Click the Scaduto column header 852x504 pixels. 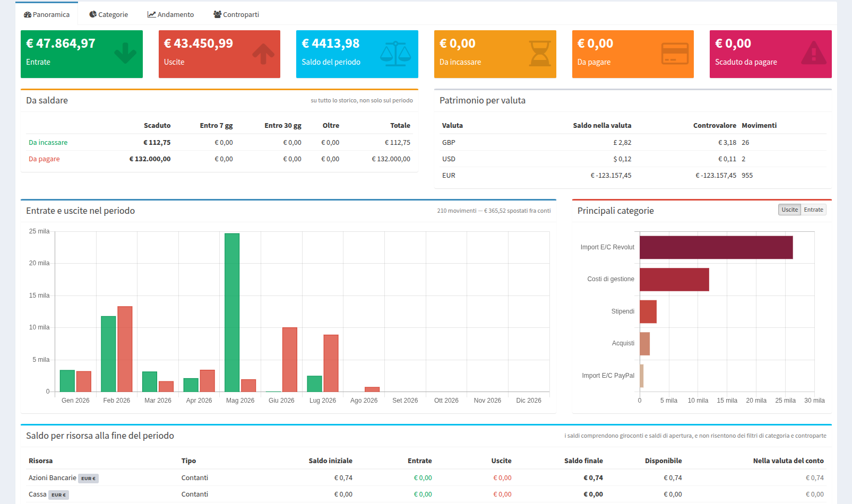(157, 125)
